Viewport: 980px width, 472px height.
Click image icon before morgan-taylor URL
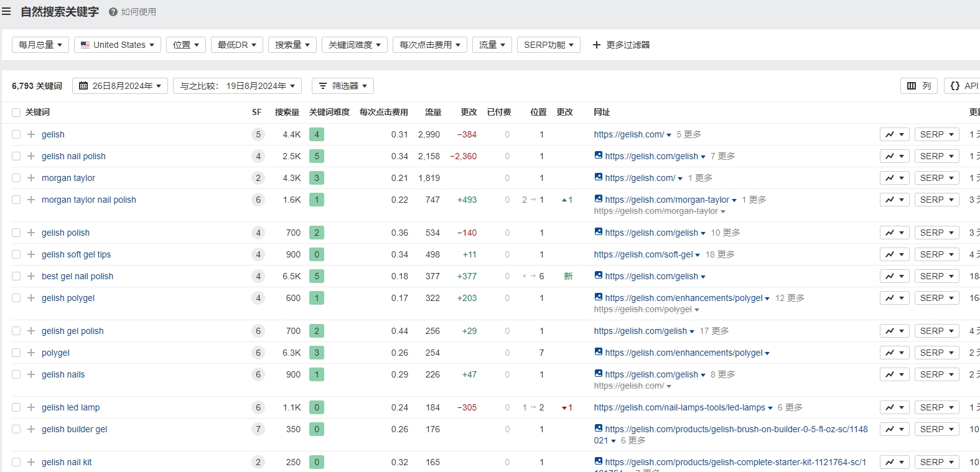598,199
